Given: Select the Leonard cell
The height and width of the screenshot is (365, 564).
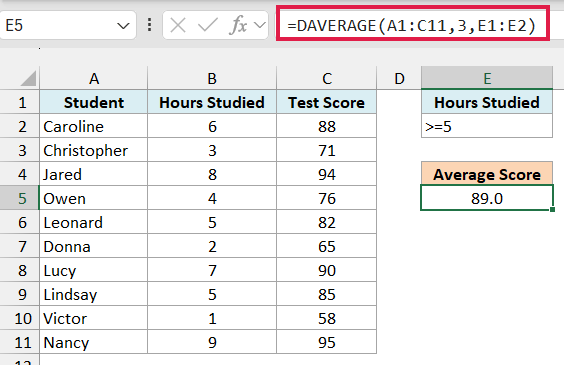Looking at the screenshot, I should (94, 223).
